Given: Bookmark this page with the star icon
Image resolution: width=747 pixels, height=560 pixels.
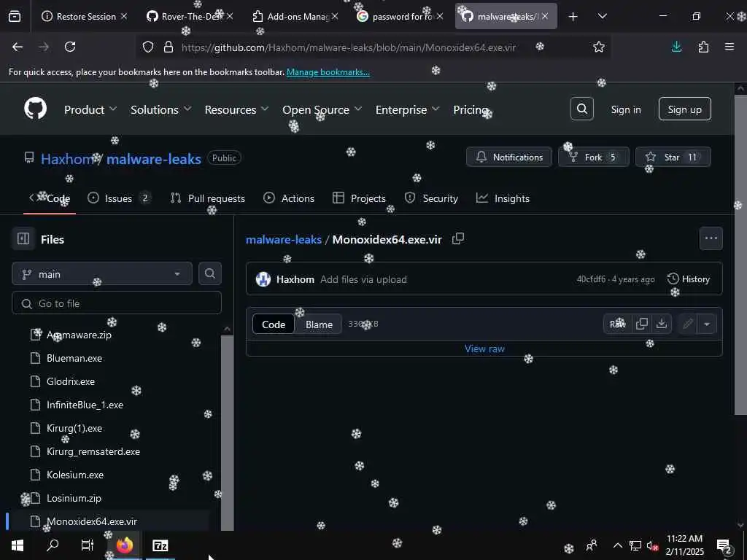Looking at the screenshot, I should tap(599, 47).
